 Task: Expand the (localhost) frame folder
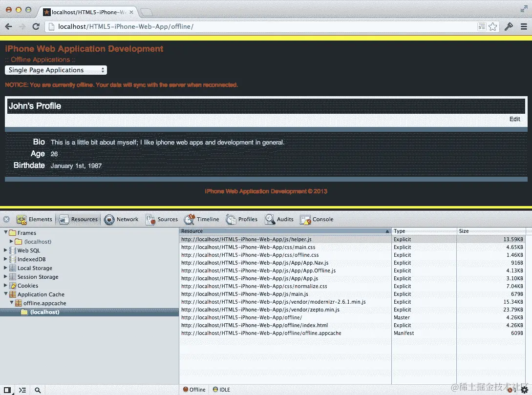[x=12, y=241]
